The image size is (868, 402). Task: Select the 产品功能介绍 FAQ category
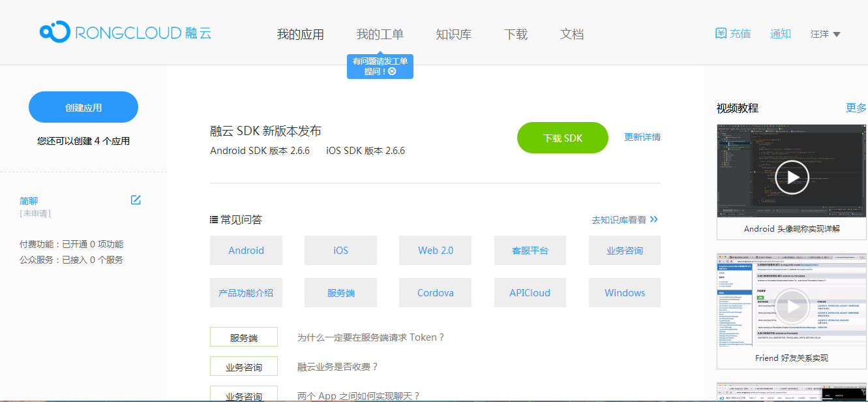coord(246,293)
